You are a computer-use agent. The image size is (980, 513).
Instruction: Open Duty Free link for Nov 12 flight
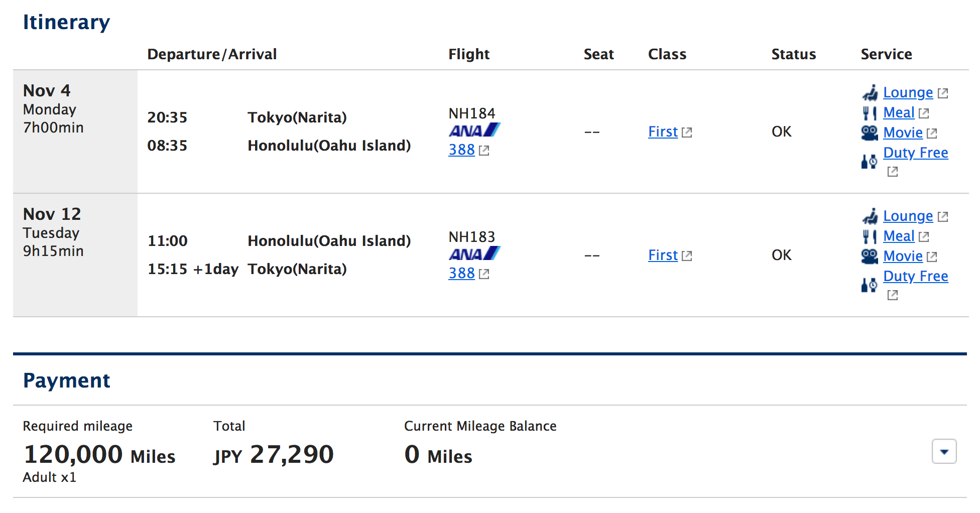(915, 276)
